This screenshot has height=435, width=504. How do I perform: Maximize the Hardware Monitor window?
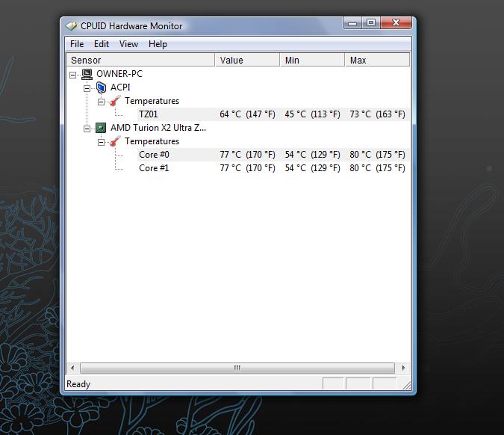coord(371,23)
